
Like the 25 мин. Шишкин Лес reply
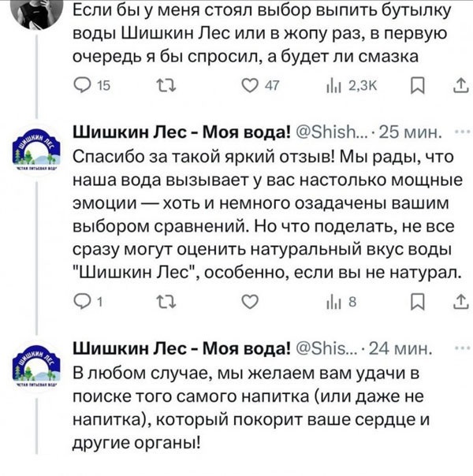point(249,301)
